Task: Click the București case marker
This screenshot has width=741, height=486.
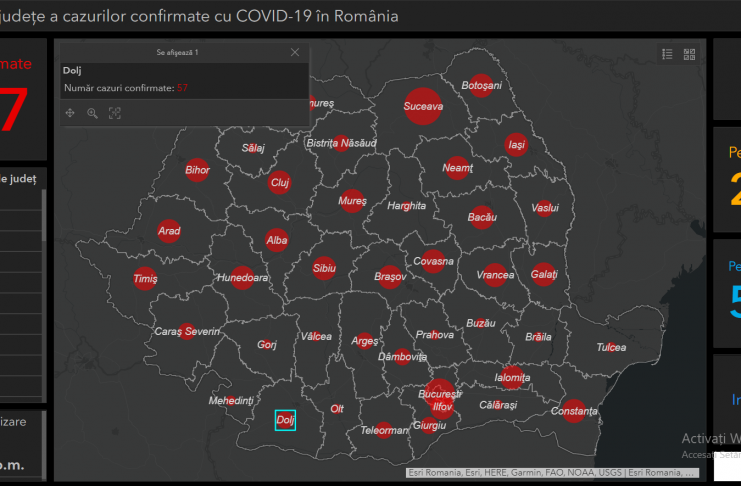Action: pyautogui.click(x=439, y=393)
